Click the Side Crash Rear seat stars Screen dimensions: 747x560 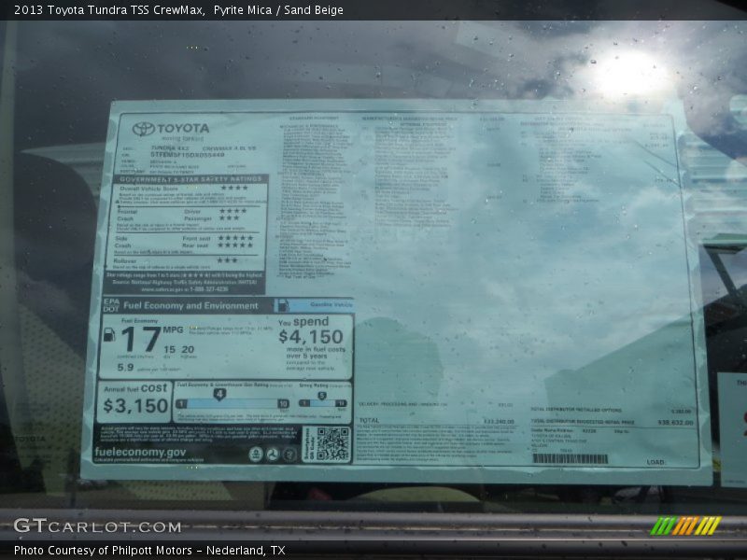point(235,245)
